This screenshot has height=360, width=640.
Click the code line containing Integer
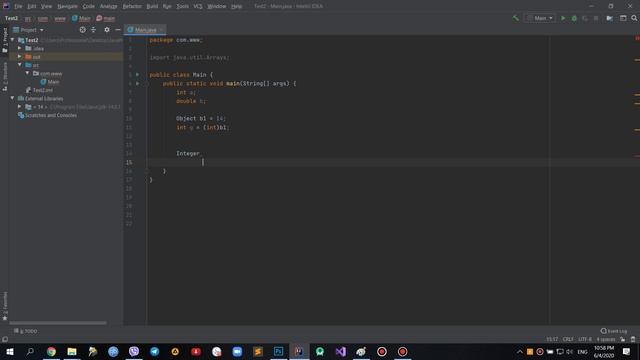click(x=188, y=153)
